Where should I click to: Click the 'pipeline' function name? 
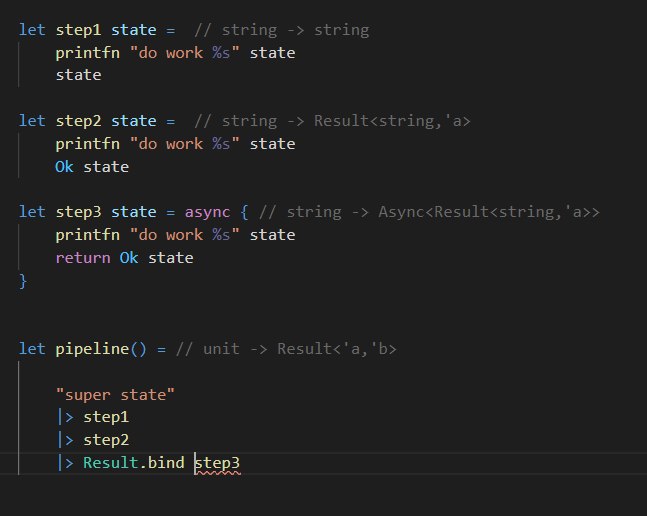pyautogui.click(x=92, y=349)
